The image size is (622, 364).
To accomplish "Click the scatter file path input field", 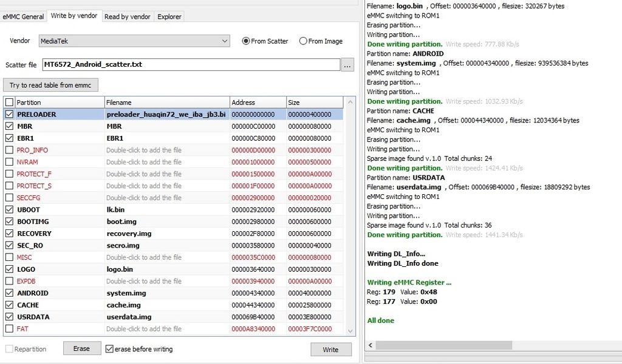I will point(190,64).
